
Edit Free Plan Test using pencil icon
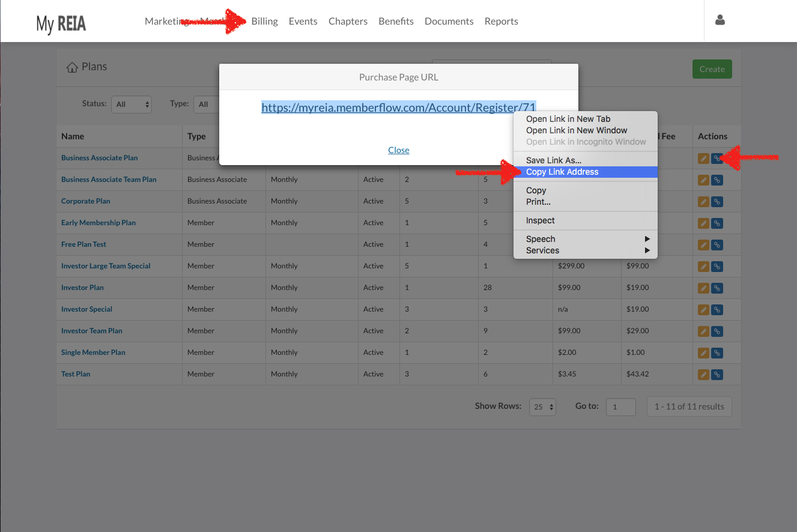(703, 245)
